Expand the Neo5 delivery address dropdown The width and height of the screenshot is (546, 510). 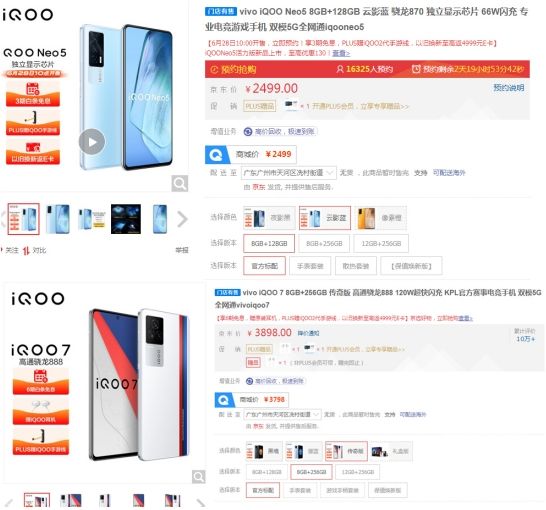point(289,173)
